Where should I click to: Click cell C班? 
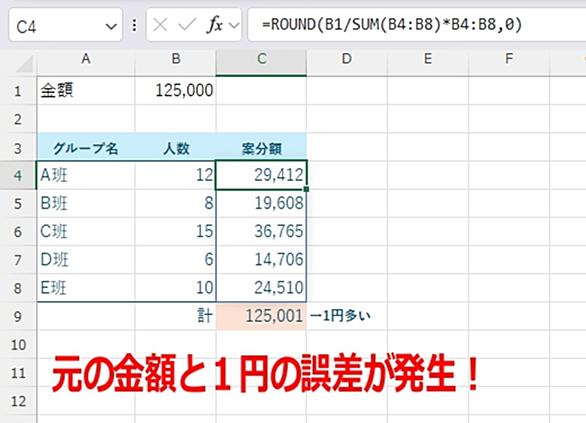tap(86, 232)
